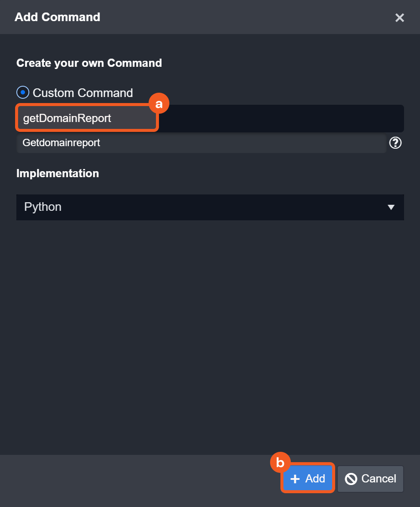Close the Add Command dialog
Screen dimensions: 420x507
(x=399, y=18)
